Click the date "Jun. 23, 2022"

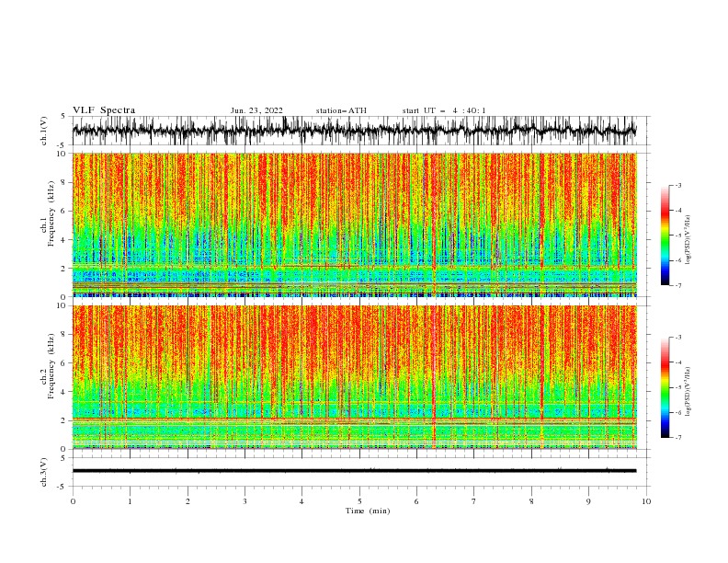click(256, 110)
